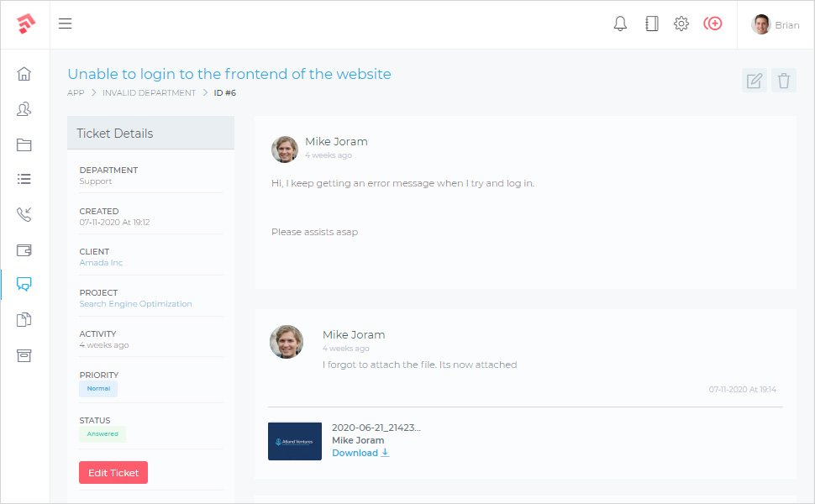
Task: Toggle the hamburger menu icon
Action: (65, 24)
